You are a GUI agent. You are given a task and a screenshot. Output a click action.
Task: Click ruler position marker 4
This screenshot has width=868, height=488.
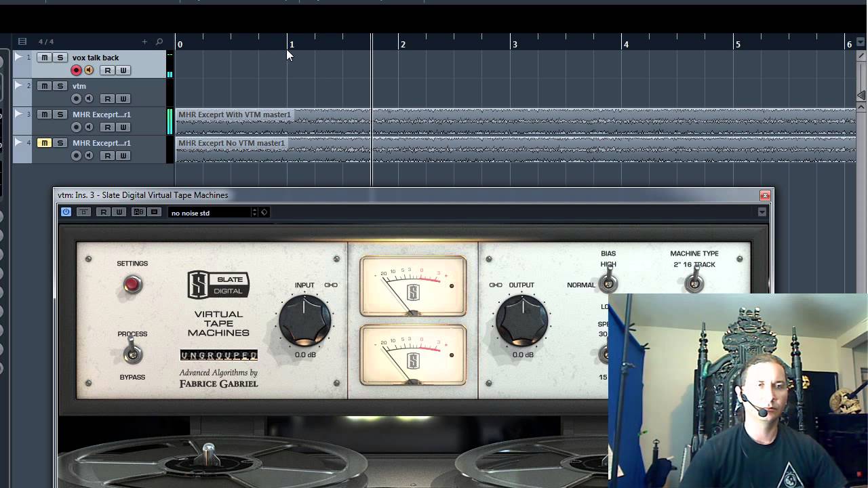(x=626, y=45)
